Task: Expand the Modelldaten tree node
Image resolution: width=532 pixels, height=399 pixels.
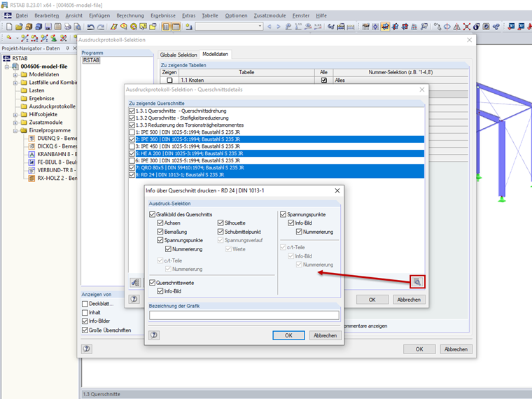Action: coord(15,75)
